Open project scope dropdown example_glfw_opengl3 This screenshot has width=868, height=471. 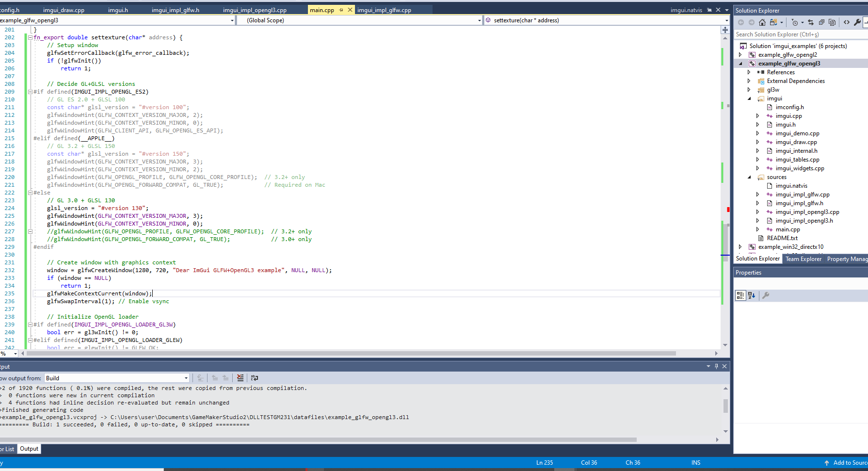(232, 20)
